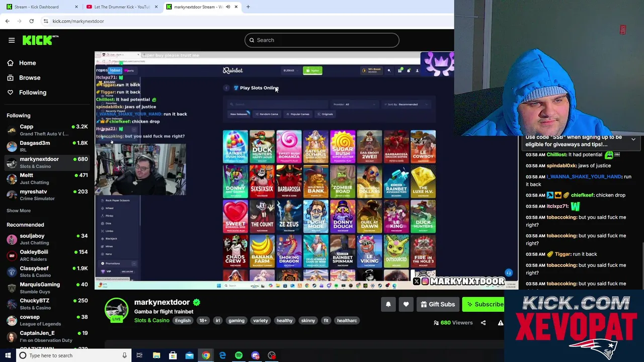Click Windows Start button

point(8,355)
